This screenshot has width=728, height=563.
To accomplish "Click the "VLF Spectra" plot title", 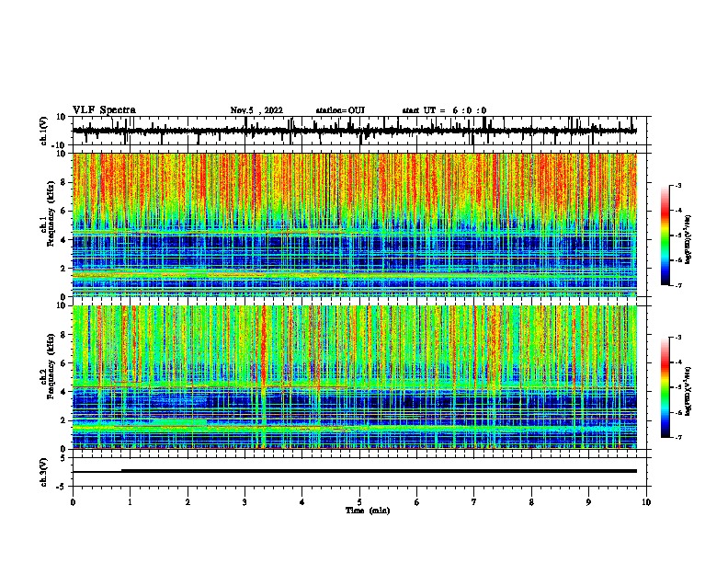I will coord(105,110).
